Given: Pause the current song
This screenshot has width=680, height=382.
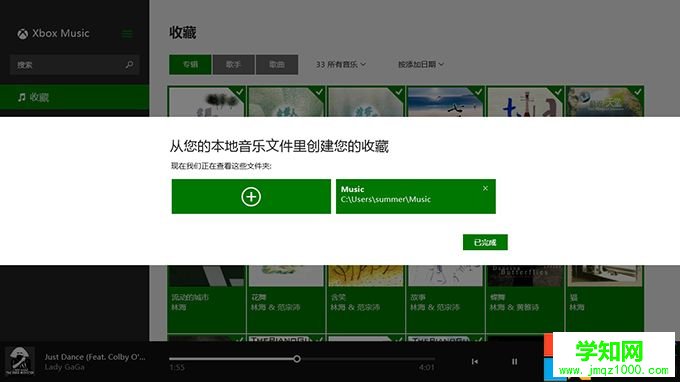Looking at the screenshot, I should click(514, 362).
